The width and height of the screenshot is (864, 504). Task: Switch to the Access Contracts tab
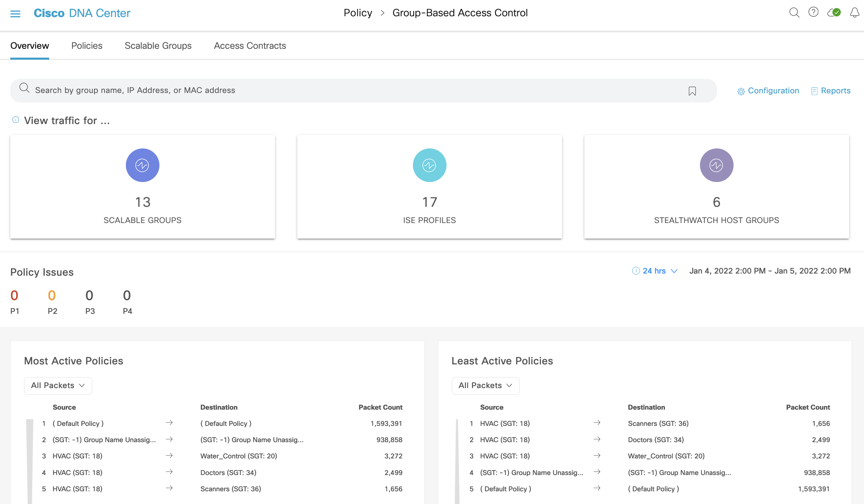(250, 46)
